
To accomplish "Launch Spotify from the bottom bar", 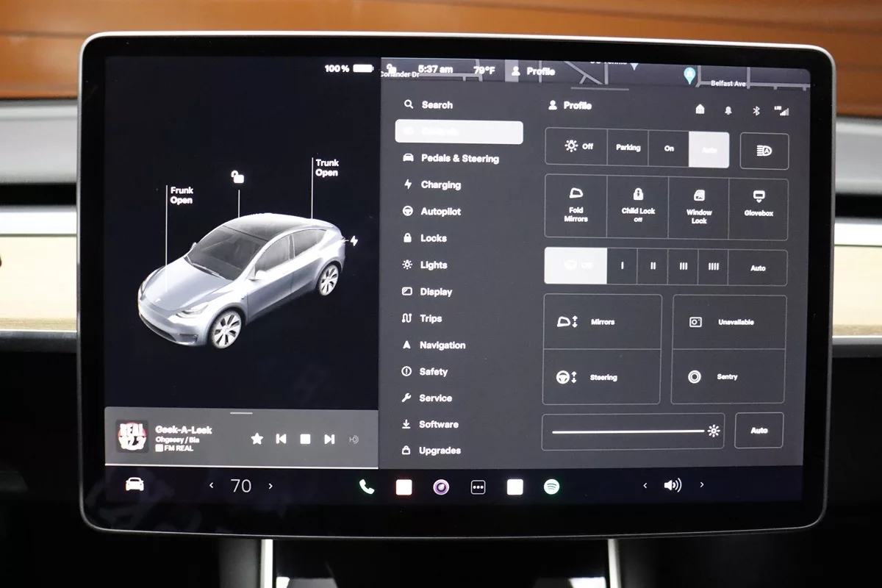I will click(x=551, y=487).
